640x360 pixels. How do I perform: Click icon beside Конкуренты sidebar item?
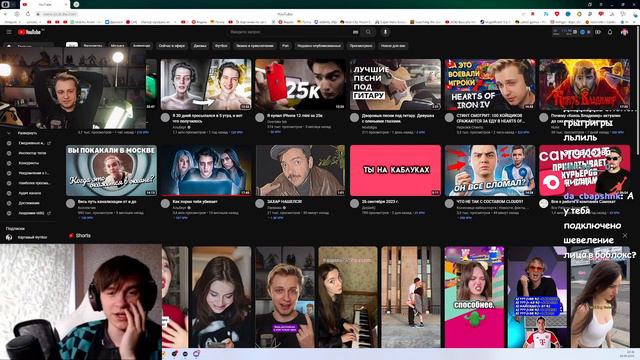coord(9,163)
